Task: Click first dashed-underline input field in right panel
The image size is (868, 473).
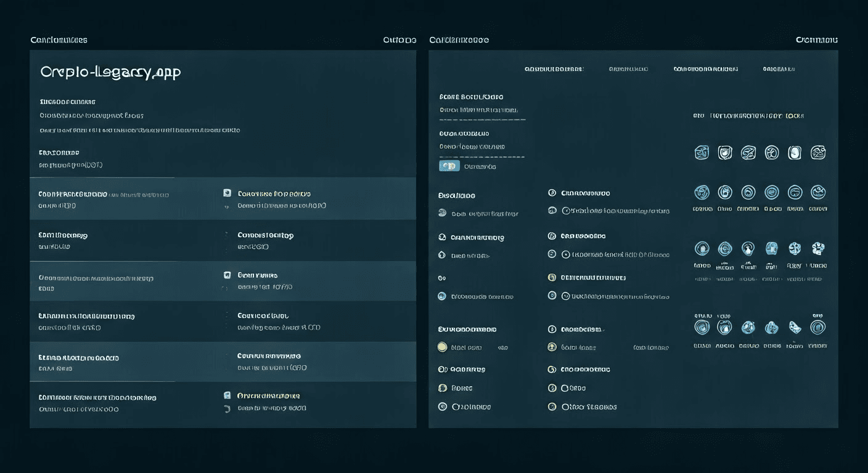Action: tap(482, 111)
